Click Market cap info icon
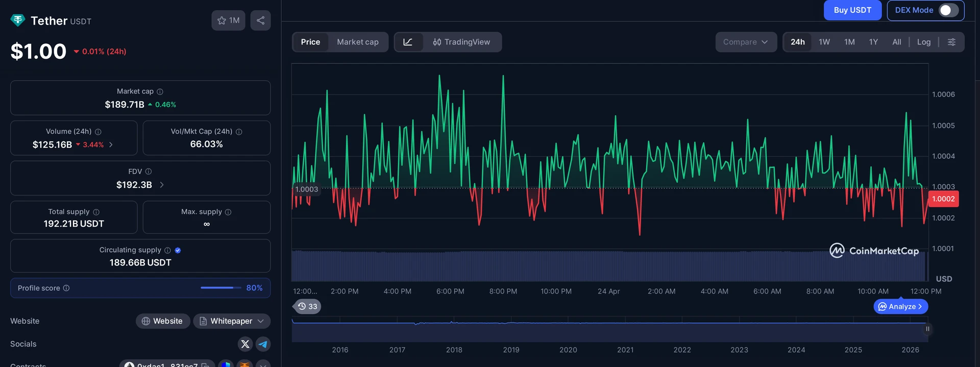 (x=160, y=91)
